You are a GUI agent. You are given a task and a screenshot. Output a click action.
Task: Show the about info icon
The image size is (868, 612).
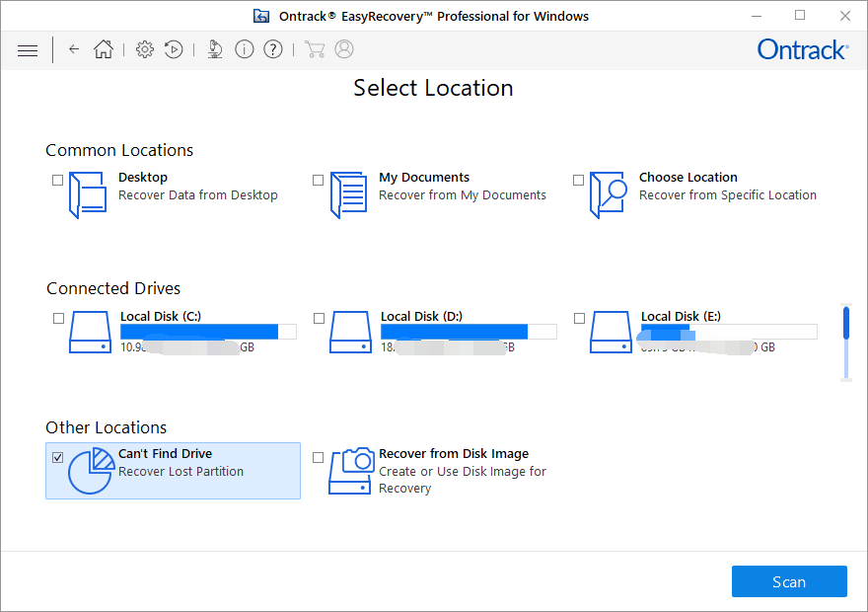click(245, 49)
